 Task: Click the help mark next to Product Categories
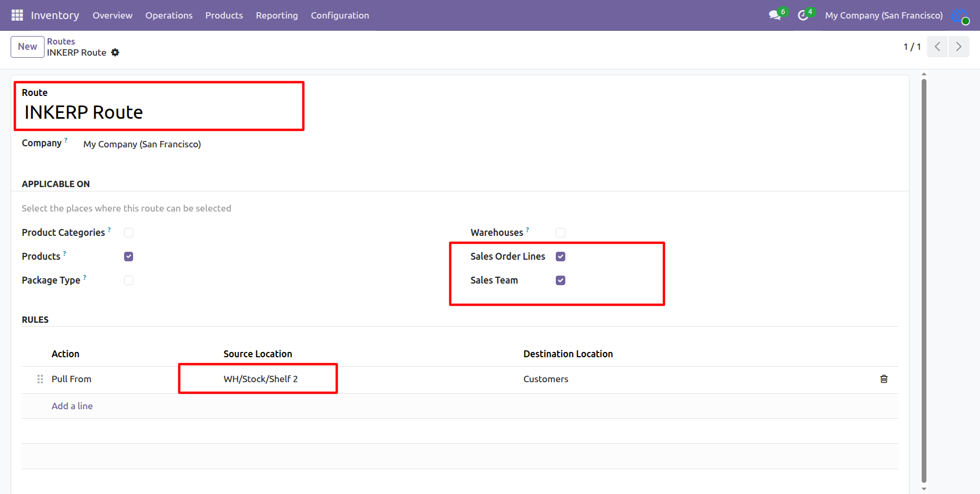tap(109, 230)
